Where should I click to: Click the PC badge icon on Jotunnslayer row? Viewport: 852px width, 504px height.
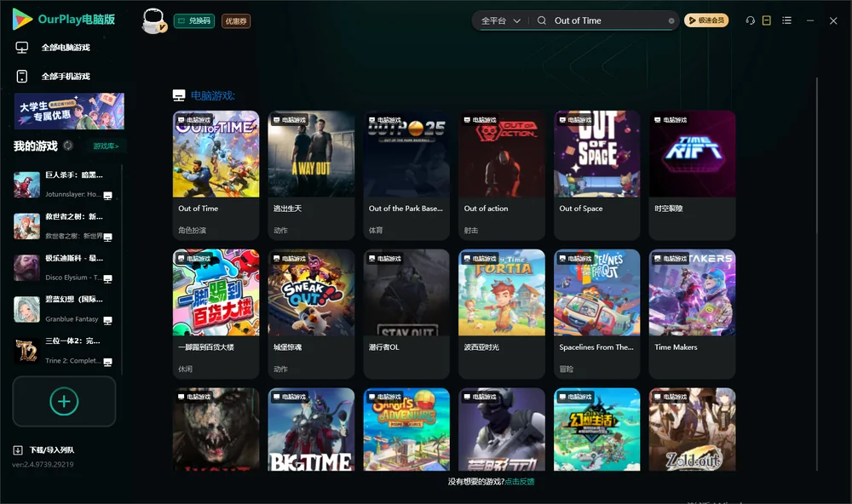pyautogui.click(x=107, y=196)
